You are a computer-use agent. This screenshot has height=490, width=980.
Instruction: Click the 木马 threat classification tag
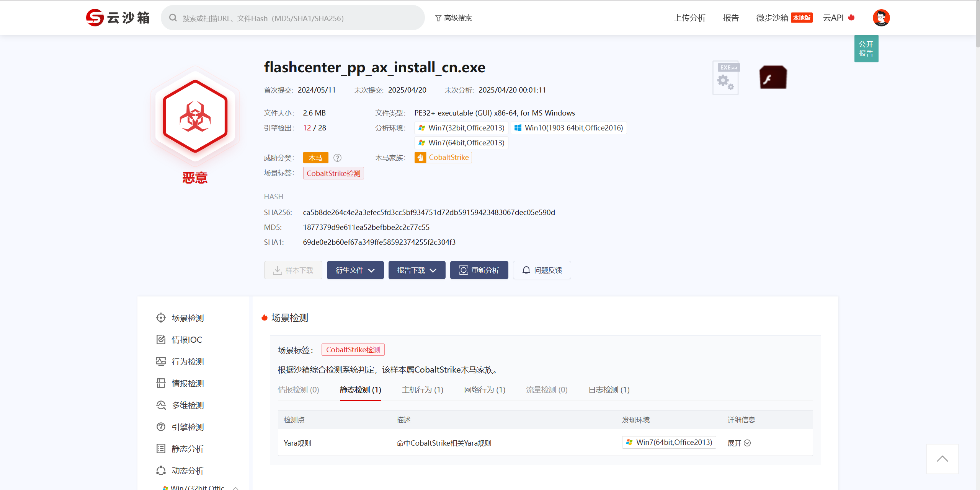pyautogui.click(x=315, y=158)
